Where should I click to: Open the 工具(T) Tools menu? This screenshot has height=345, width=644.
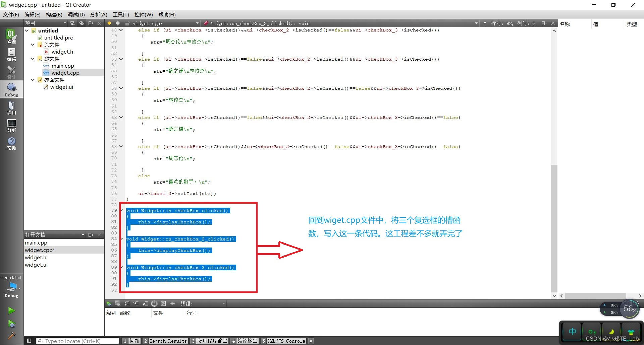(x=121, y=14)
